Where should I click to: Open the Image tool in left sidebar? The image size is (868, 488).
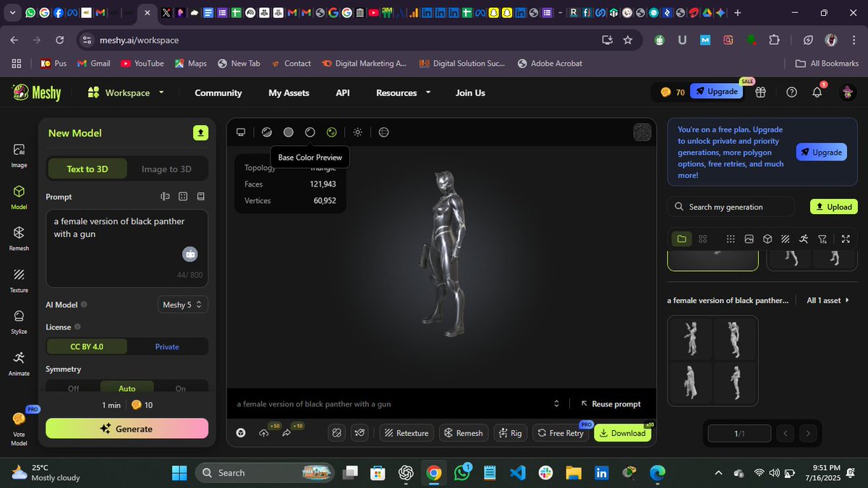pos(19,155)
